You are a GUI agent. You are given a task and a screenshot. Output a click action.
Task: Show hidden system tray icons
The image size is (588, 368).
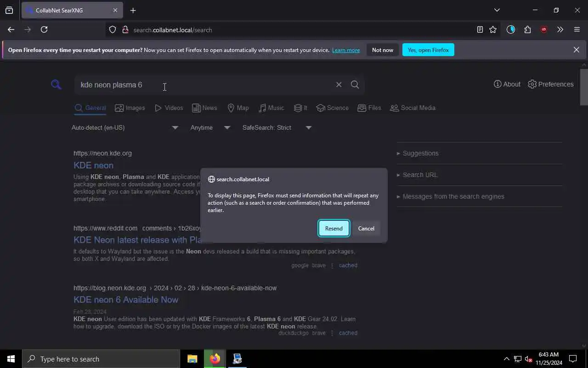tap(506, 359)
